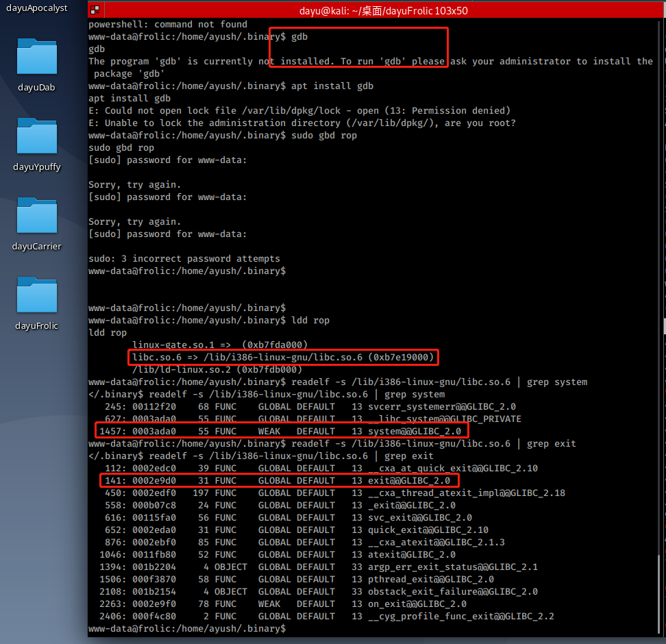Click 'sudo: 3 incorrect password attempts' line
This screenshot has width=666, height=644.
pyautogui.click(x=184, y=258)
